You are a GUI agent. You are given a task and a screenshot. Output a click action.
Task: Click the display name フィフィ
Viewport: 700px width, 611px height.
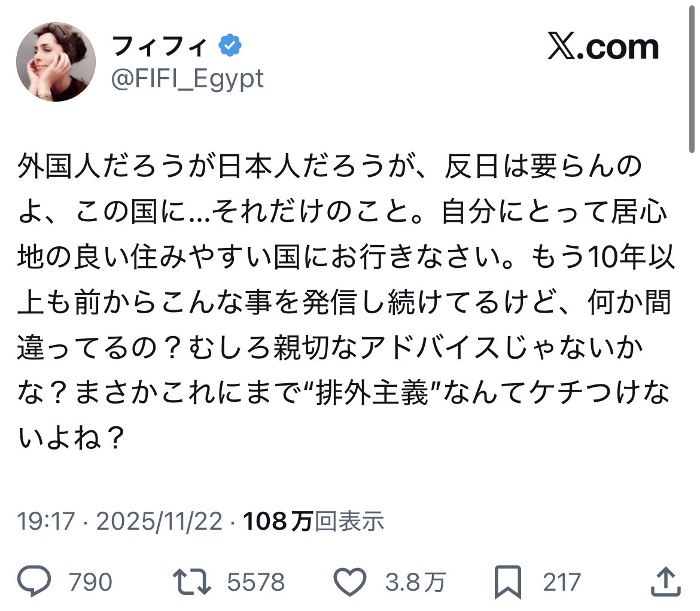pyautogui.click(x=161, y=46)
